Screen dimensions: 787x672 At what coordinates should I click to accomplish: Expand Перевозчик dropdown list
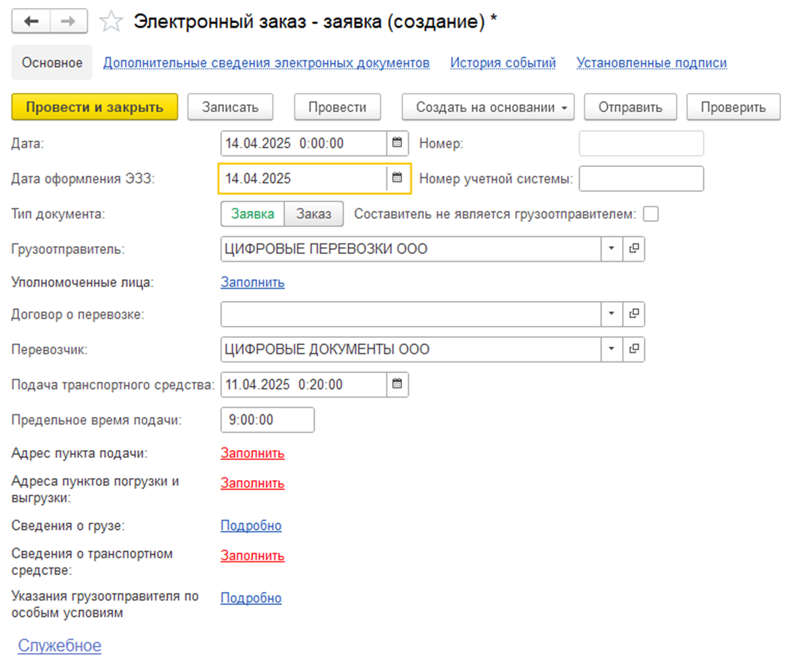point(611,349)
